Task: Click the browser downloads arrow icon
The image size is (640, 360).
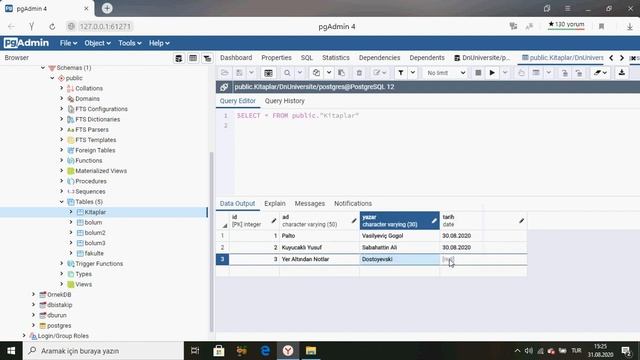Action: [630, 27]
